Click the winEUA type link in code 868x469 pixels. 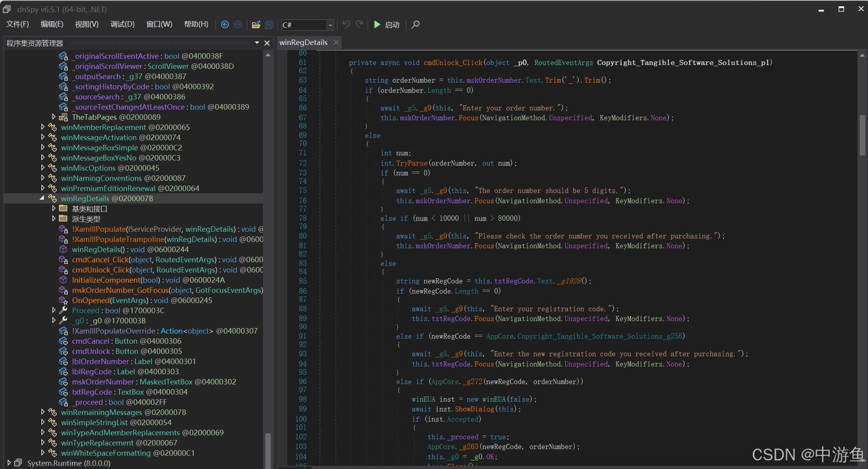click(423, 399)
